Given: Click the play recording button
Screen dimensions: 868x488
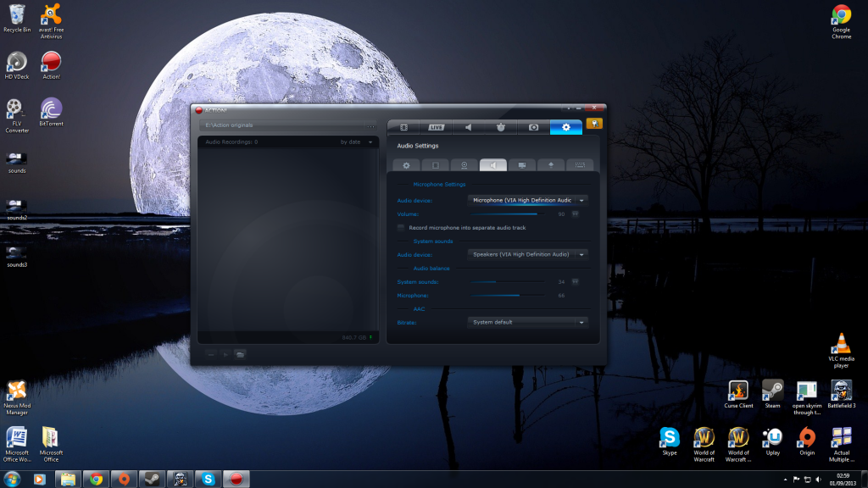Looking at the screenshot, I should tap(225, 354).
